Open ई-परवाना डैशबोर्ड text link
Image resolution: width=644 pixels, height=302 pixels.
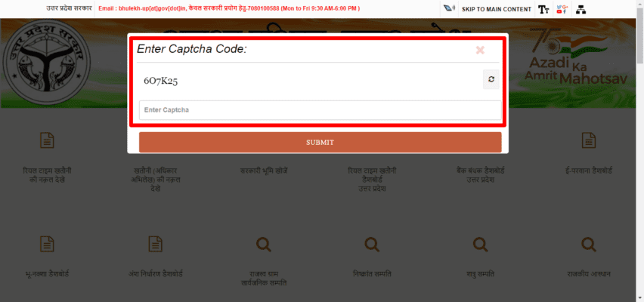pyautogui.click(x=589, y=171)
